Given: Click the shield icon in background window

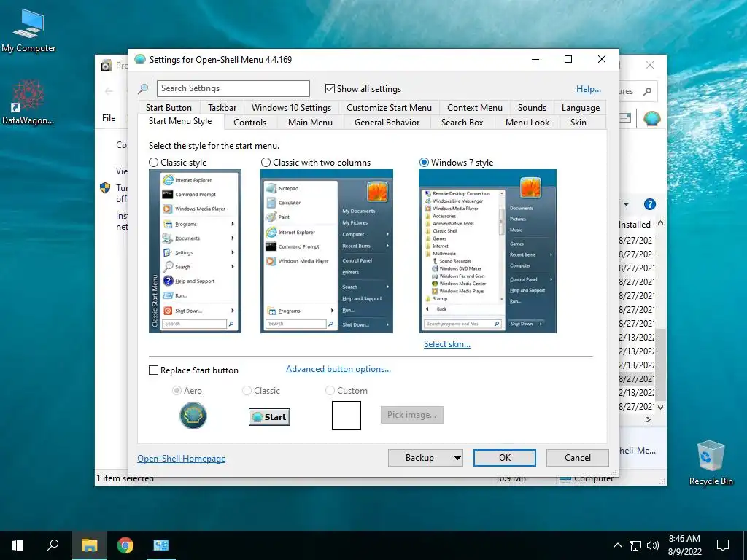Looking at the screenshot, I should (x=105, y=187).
